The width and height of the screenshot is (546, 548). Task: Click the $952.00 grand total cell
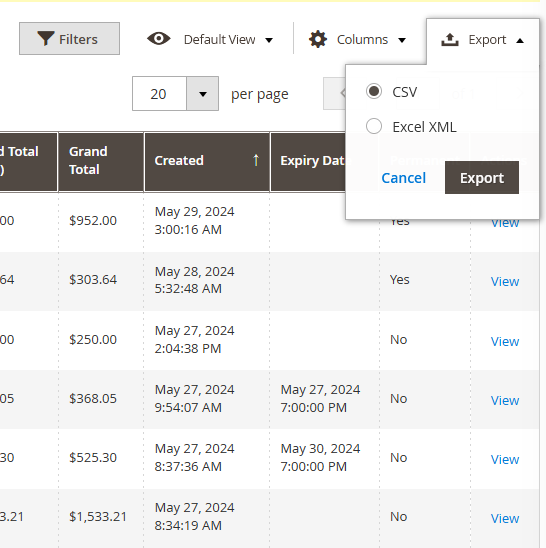93,221
